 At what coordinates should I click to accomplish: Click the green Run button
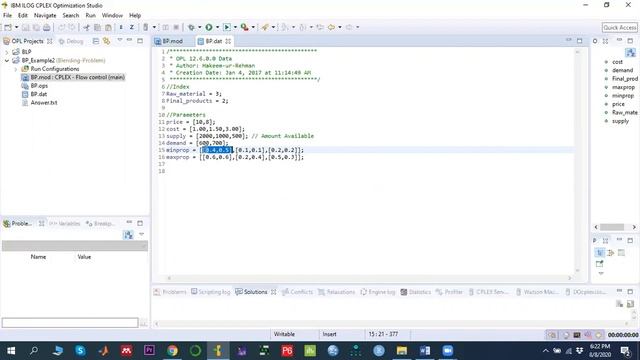[209, 27]
